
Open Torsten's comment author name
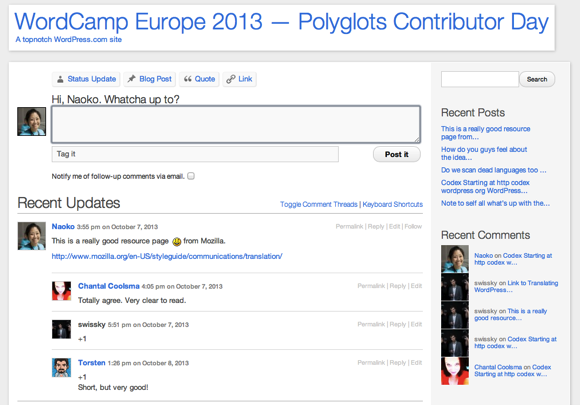91,362
